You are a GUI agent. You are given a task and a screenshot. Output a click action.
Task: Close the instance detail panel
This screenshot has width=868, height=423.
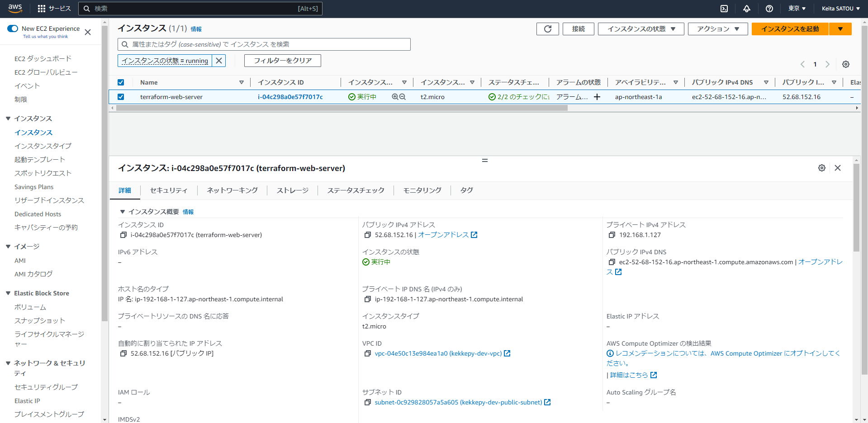[x=838, y=168]
